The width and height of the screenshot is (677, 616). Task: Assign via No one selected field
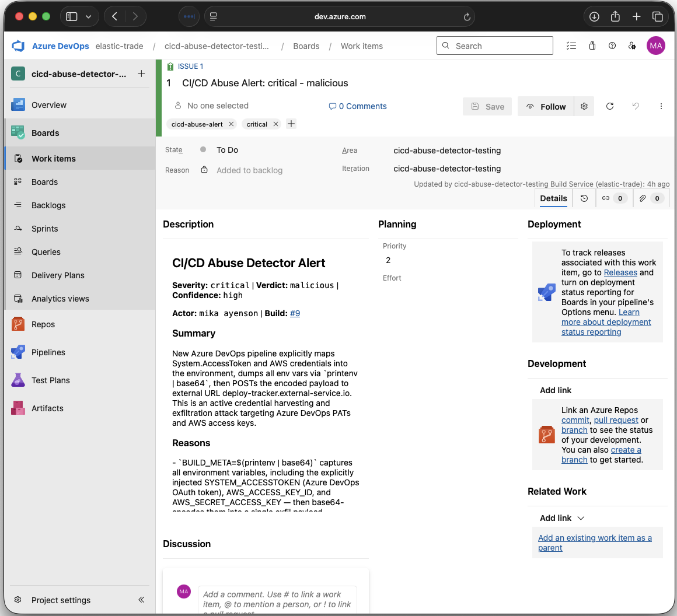(x=211, y=106)
